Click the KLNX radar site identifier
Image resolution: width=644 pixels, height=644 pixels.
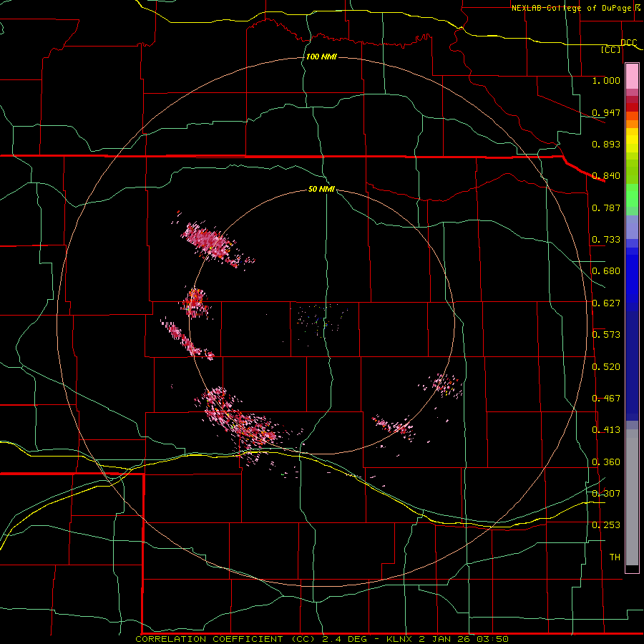pos(399,639)
